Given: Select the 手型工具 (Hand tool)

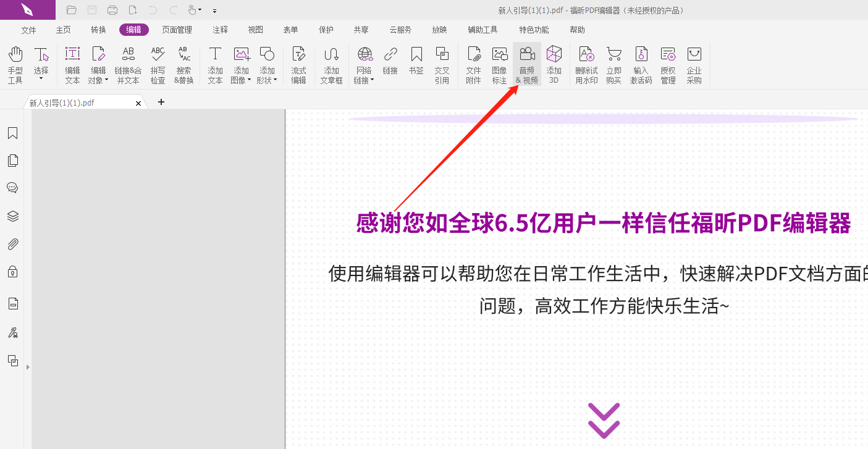Looking at the screenshot, I should coord(15,65).
